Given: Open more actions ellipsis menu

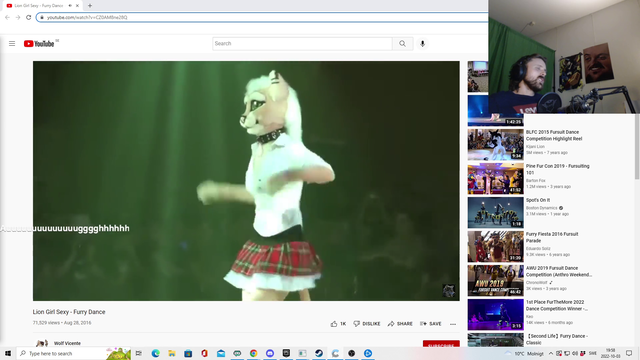Looking at the screenshot, I should 453,324.
